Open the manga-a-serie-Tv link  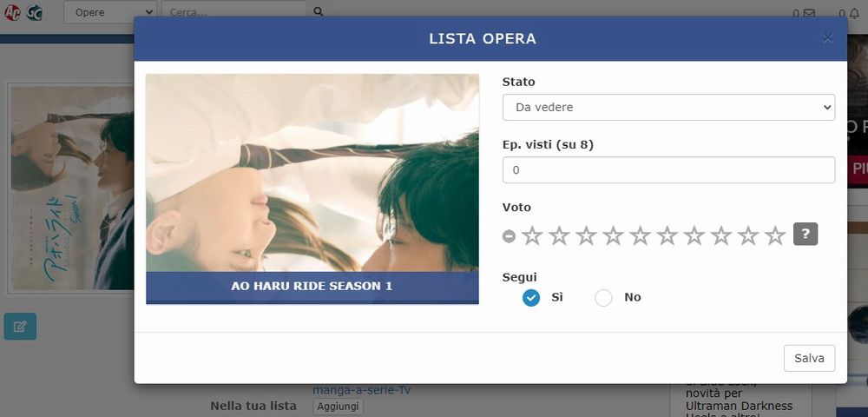coord(361,390)
